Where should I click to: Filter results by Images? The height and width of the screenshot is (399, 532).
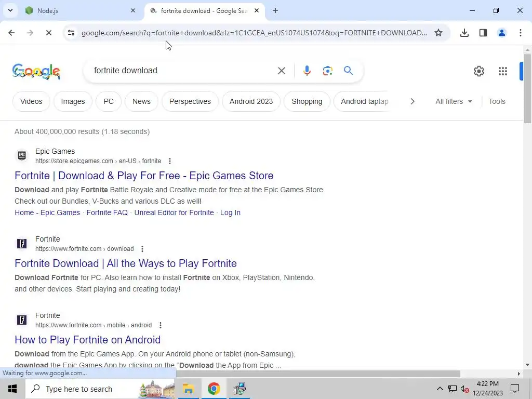click(73, 101)
